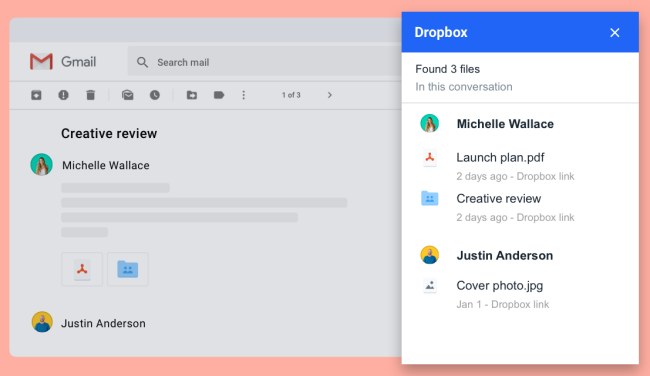This screenshot has height=376, width=650.
Task: Delete the conversation with trash icon
Action: pos(90,95)
